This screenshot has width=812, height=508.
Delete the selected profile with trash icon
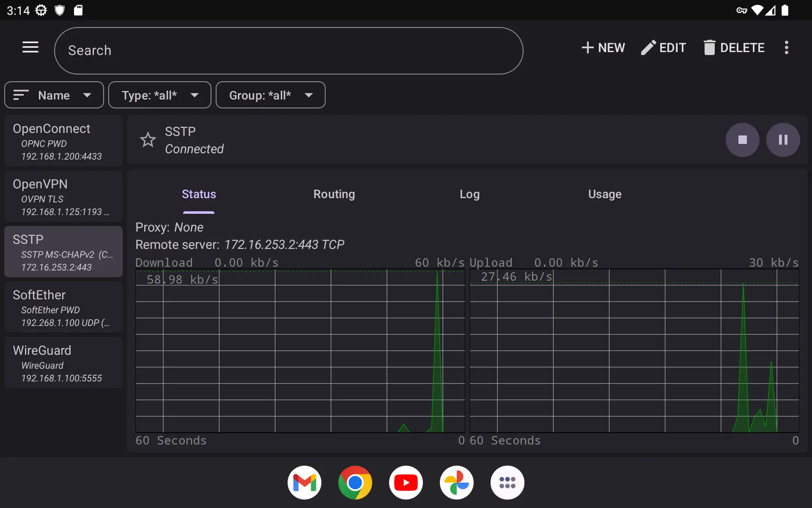(733, 47)
